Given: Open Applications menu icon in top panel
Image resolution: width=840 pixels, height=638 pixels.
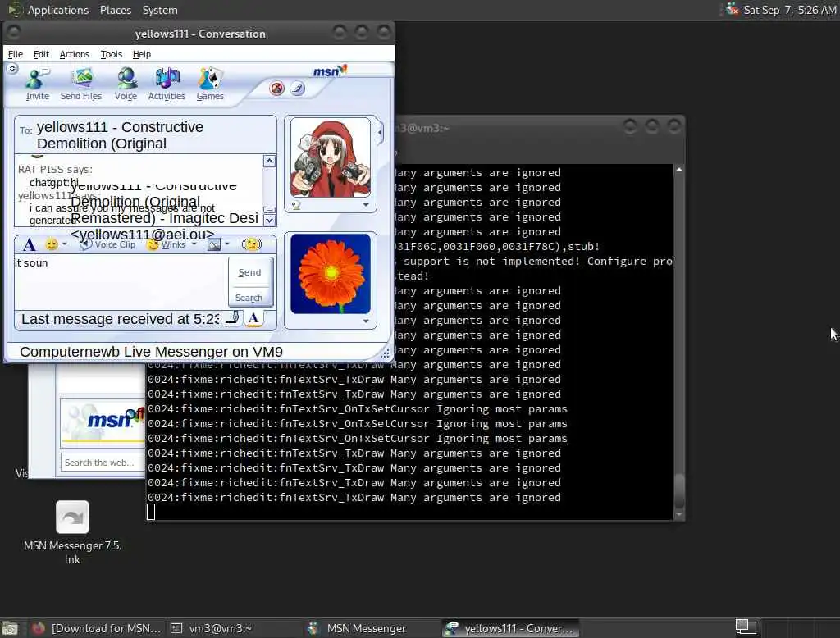Looking at the screenshot, I should [x=14, y=10].
